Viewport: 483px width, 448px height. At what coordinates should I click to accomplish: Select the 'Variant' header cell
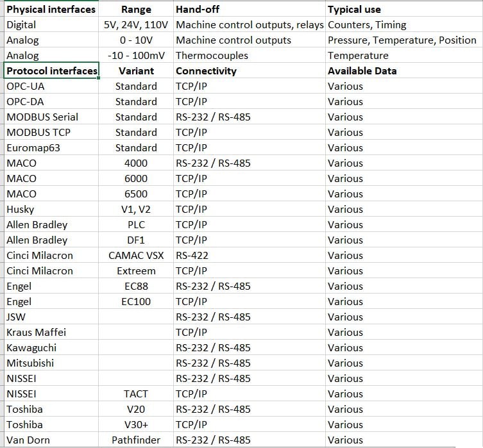point(136,71)
